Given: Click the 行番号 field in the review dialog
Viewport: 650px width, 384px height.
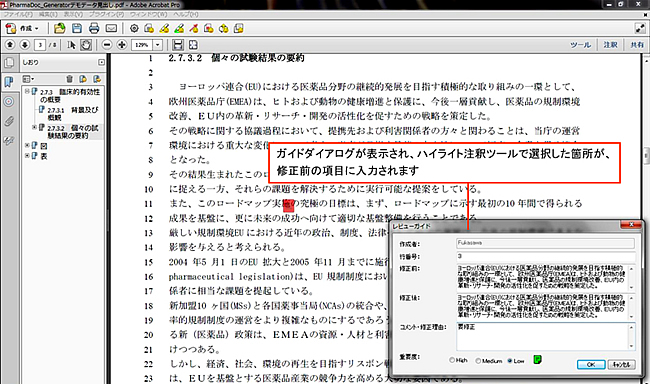Looking at the screenshot, I should point(546,257).
